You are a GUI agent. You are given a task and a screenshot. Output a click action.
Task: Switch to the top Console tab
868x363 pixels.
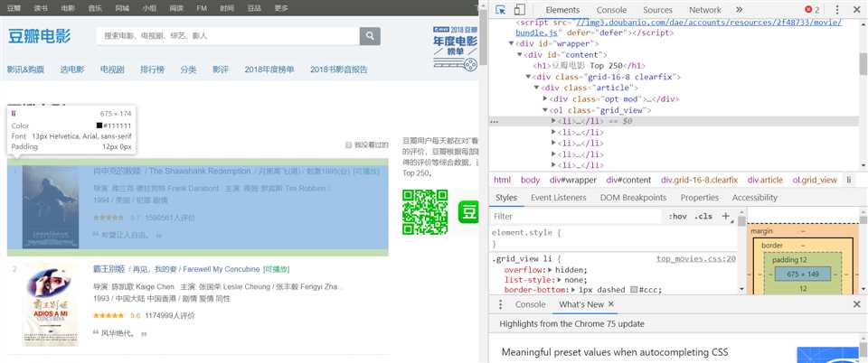(611, 10)
